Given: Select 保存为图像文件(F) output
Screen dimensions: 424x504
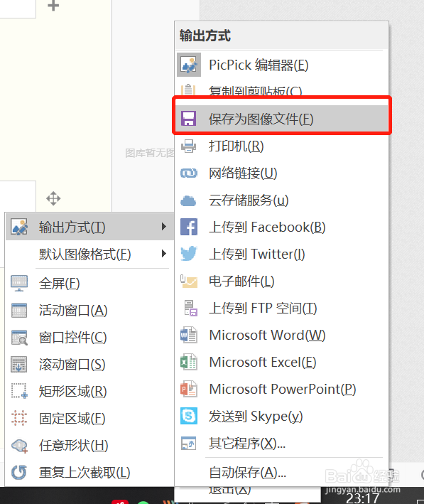Looking at the screenshot, I should [x=282, y=119].
